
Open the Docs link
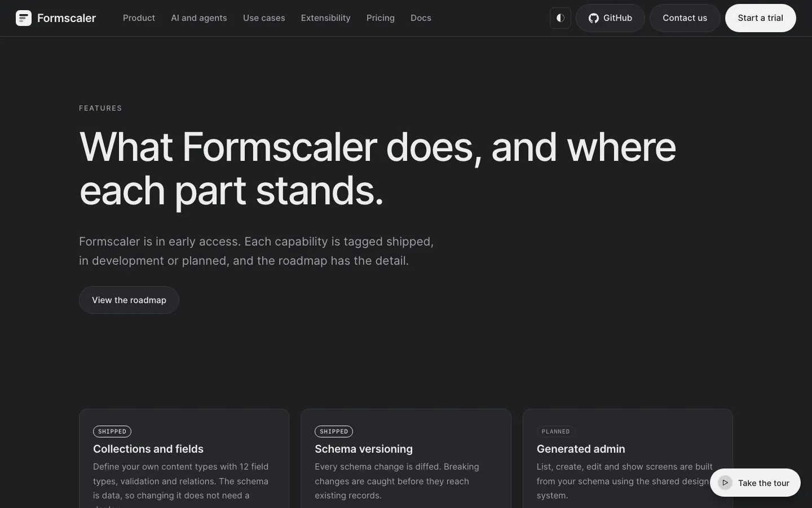click(x=421, y=18)
